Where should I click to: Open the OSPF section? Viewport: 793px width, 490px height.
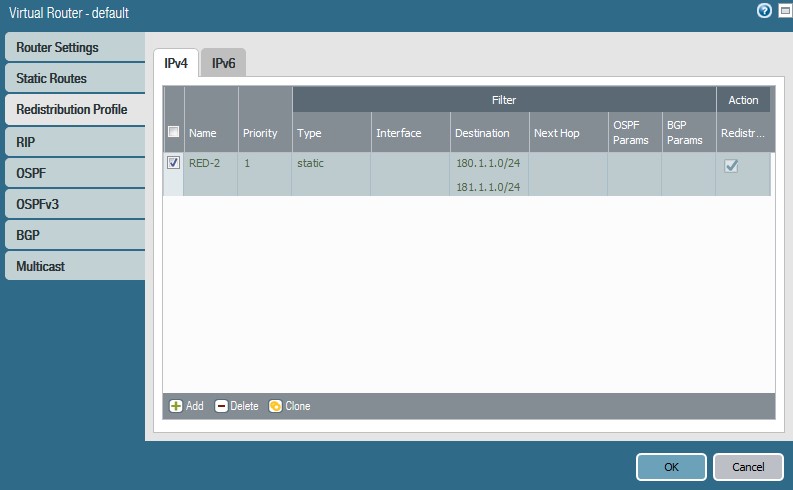[x=75, y=173]
